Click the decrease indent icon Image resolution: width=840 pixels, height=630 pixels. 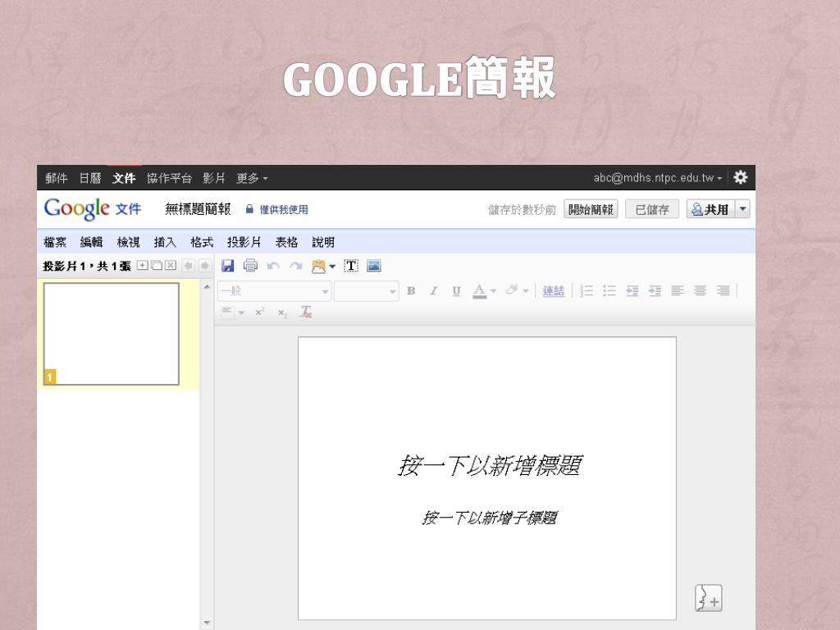[632, 291]
